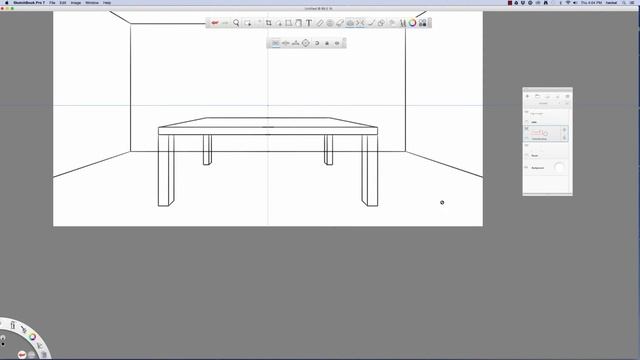Click the Wi-Fi icon in the menu bar
Screen dimensions: 640x360
point(568,2)
